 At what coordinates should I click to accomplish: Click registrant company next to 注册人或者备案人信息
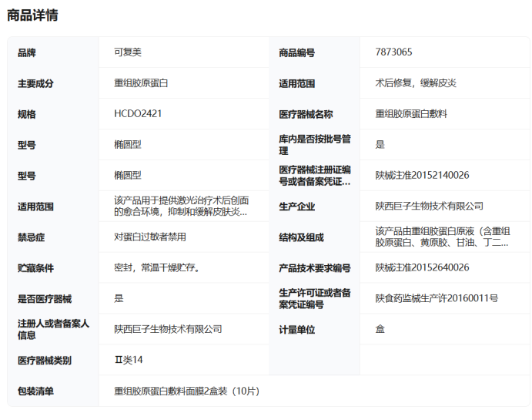168,329
